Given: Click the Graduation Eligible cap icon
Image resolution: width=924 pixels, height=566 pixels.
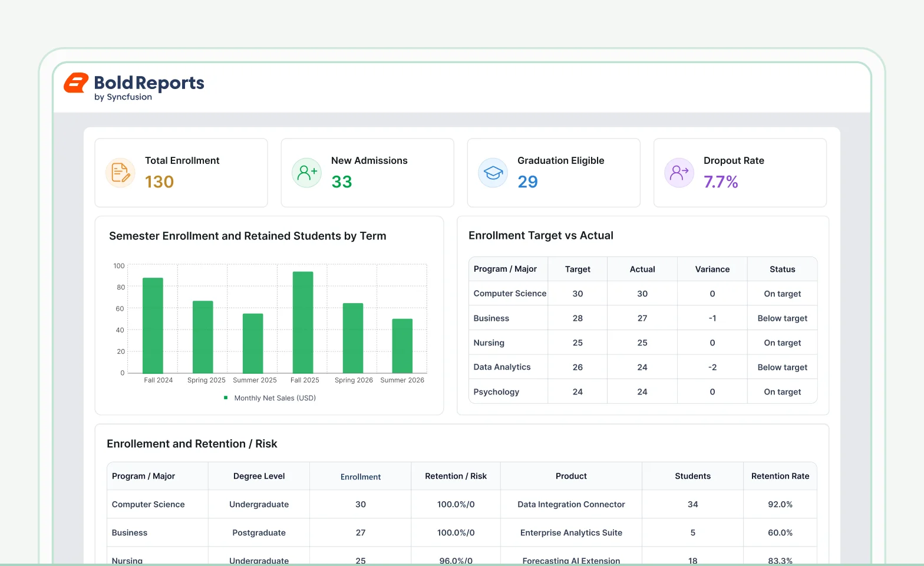Looking at the screenshot, I should click(x=493, y=173).
